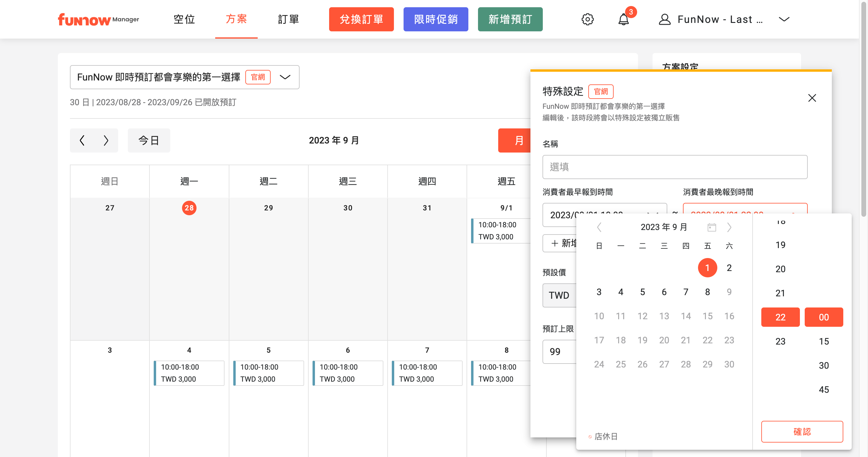Click the user profile avatar icon

coord(664,19)
